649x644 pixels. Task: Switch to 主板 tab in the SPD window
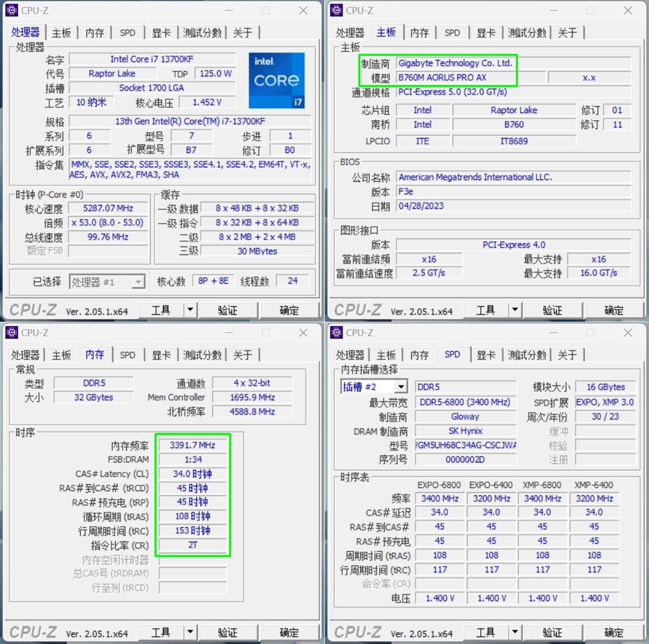[x=386, y=355]
